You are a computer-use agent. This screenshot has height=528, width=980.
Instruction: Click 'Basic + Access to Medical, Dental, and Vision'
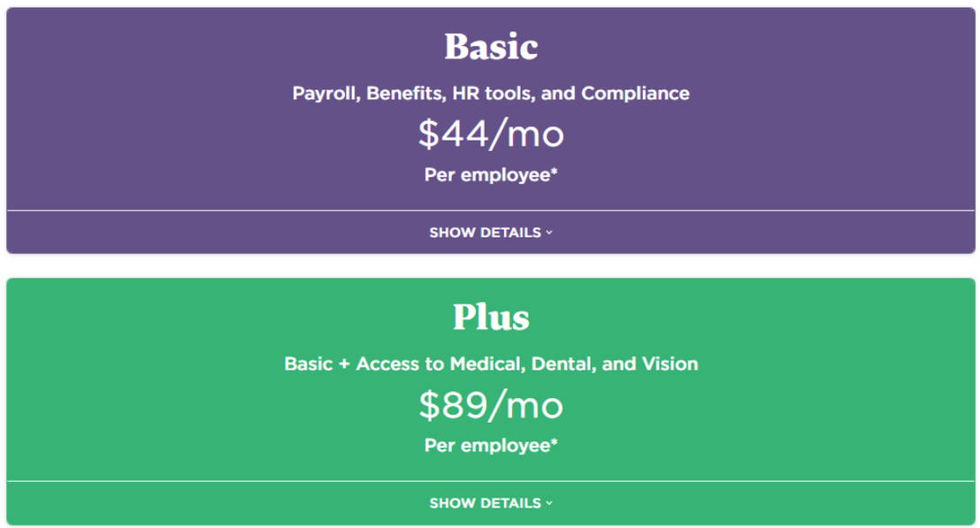click(491, 363)
